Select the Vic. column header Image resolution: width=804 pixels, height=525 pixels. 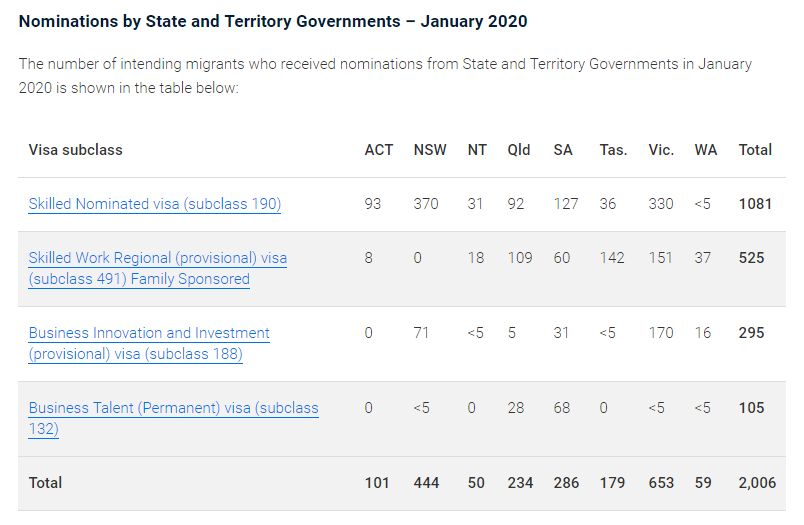tap(661, 150)
